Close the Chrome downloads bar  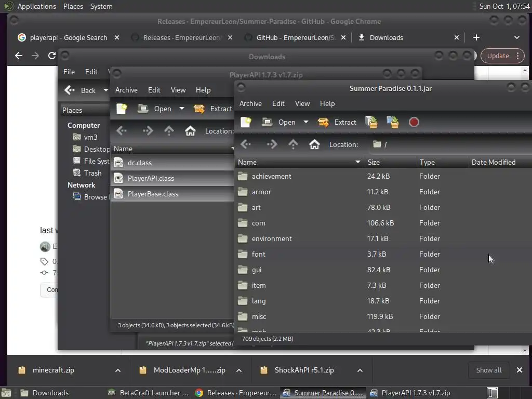pyautogui.click(x=520, y=370)
